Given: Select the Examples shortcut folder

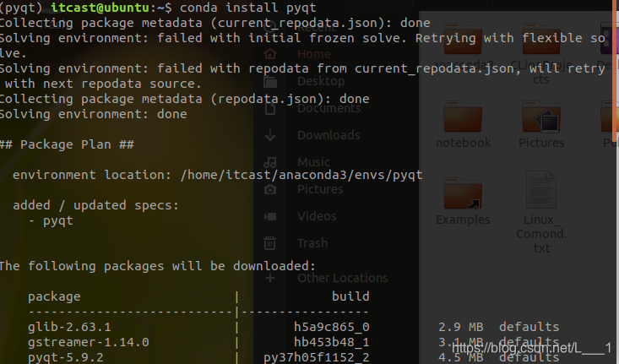Looking at the screenshot, I should click(x=463, y=193).
